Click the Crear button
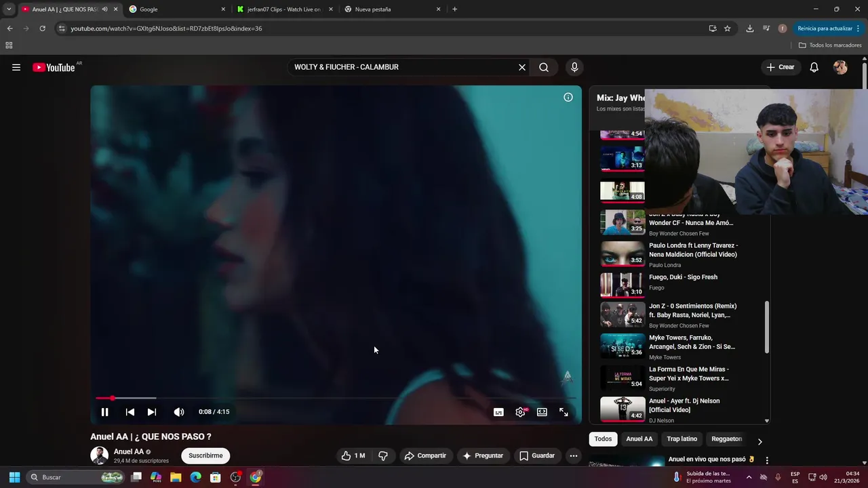The height and width of the screenshot is (488, 868). point(781,67)
